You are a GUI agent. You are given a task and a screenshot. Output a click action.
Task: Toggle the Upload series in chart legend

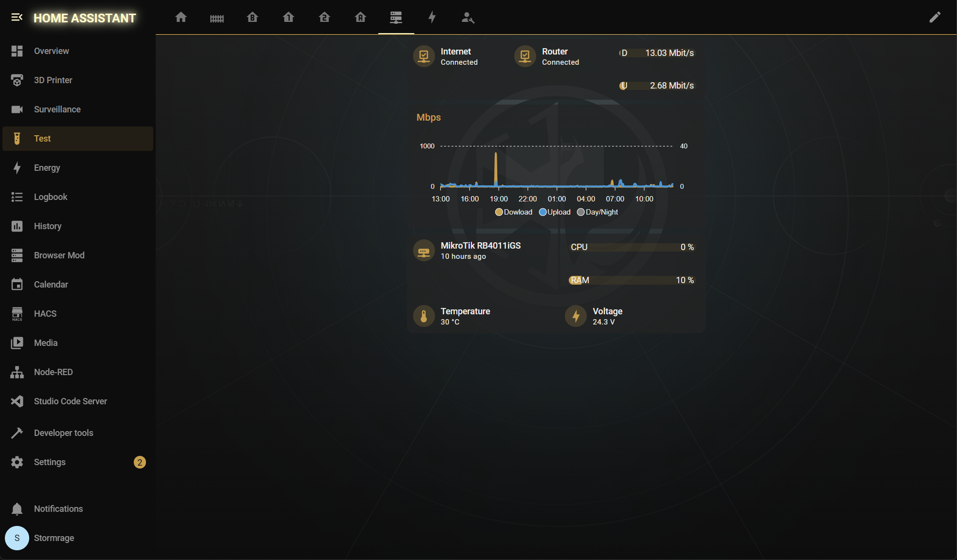click(x=555, y=212)
